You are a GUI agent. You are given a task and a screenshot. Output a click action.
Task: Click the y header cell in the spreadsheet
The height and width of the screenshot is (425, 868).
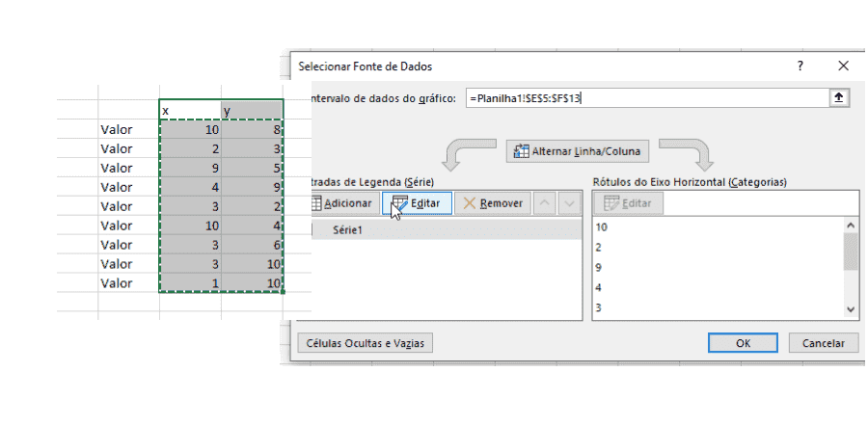tap(253, 110)
